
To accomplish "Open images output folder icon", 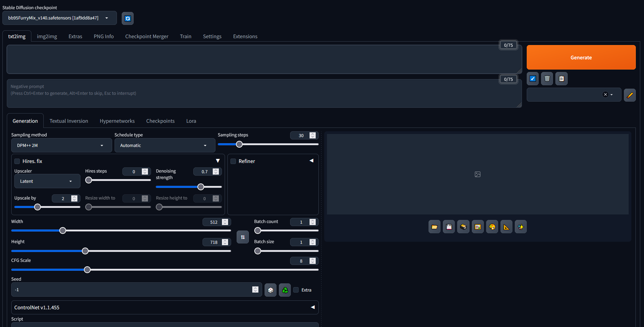I will pos(434,227).
